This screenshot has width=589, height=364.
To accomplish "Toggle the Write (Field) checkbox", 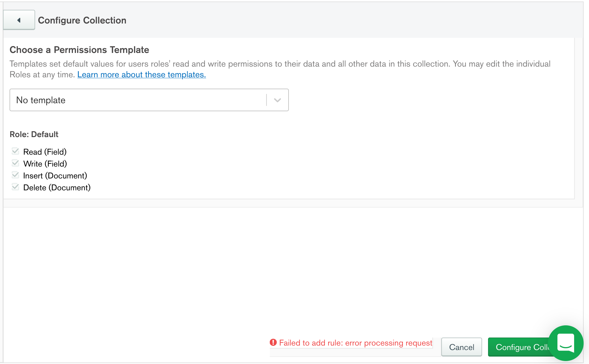I will tap(15, 163).
